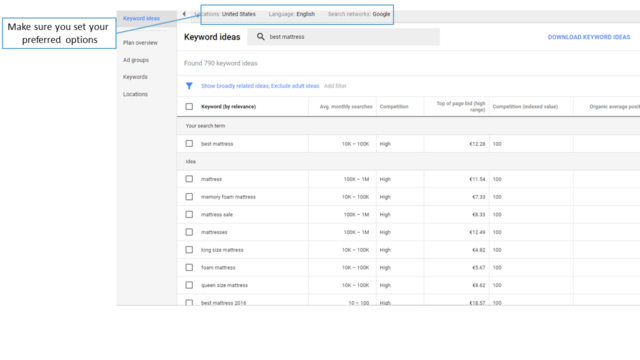Click the €11.54 bid value
This screenshot has height=360, width=640.
477,179
